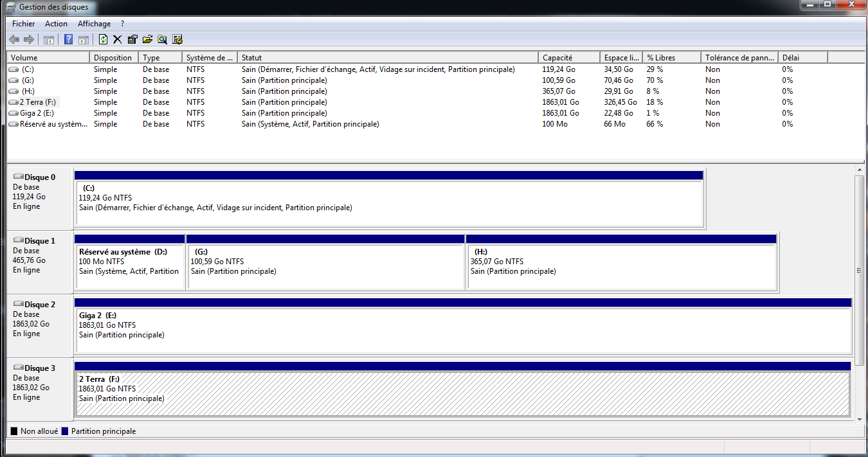Select the Disque 0 disk icon
The image size is (868, 457).
click(18, 177)
